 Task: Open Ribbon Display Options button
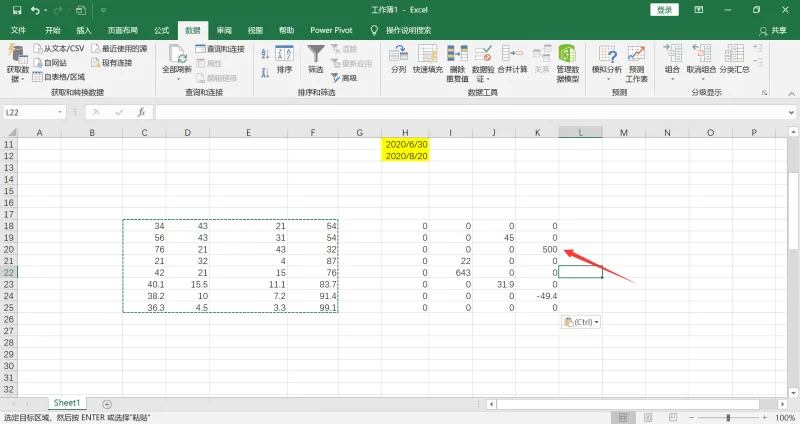[x=698, y=10]
